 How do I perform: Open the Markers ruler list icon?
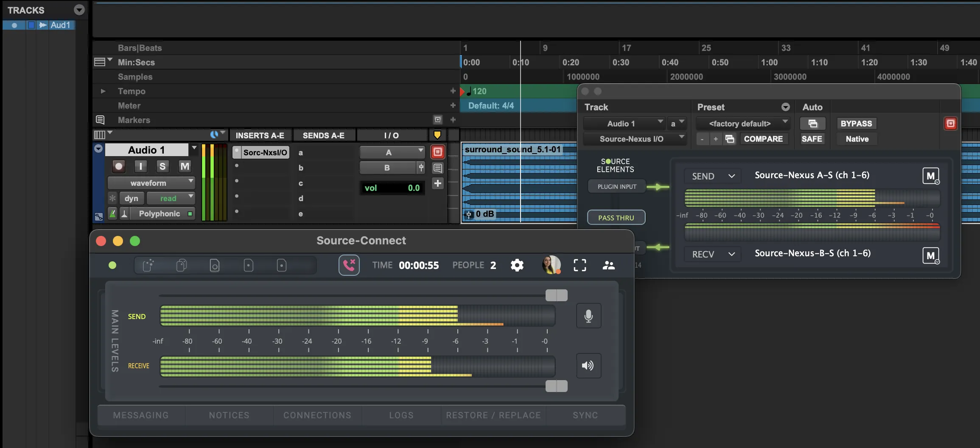click(100, 120)
